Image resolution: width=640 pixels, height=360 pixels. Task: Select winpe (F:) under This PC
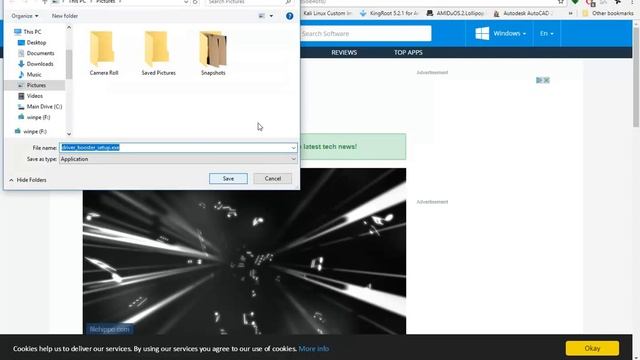[38, 117]
